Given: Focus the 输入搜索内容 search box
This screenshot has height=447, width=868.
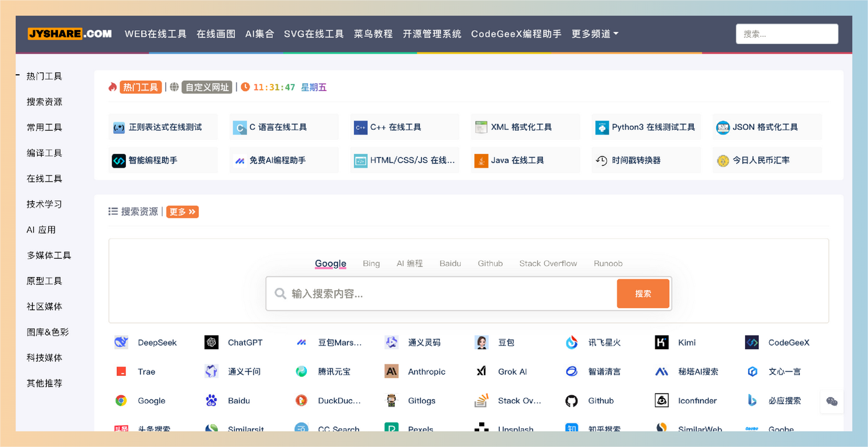Looking at the screenshot, I should 441,294.
